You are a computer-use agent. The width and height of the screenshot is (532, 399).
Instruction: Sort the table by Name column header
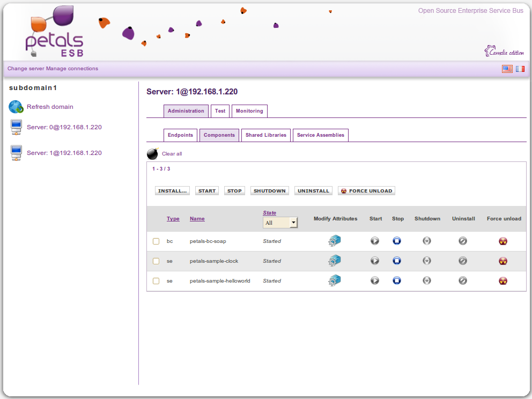pos(197,219)
